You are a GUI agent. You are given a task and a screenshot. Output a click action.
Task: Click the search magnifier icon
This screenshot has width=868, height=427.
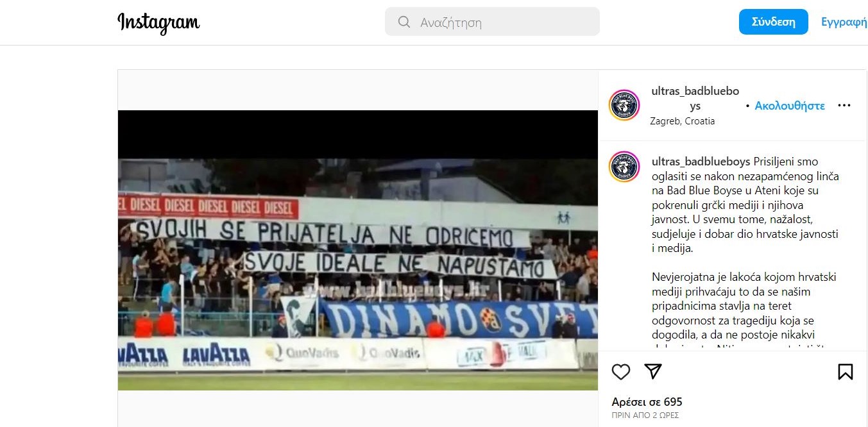pos(404,22)
